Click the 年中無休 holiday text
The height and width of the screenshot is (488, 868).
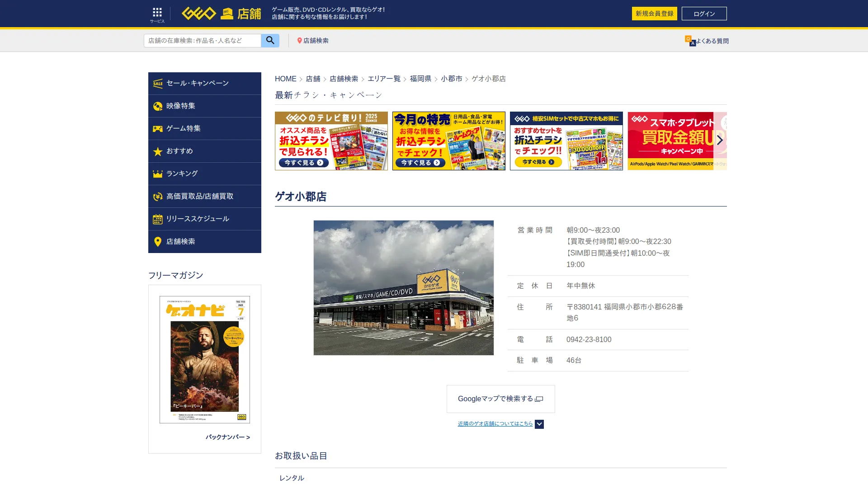click(x=581, y=286)
